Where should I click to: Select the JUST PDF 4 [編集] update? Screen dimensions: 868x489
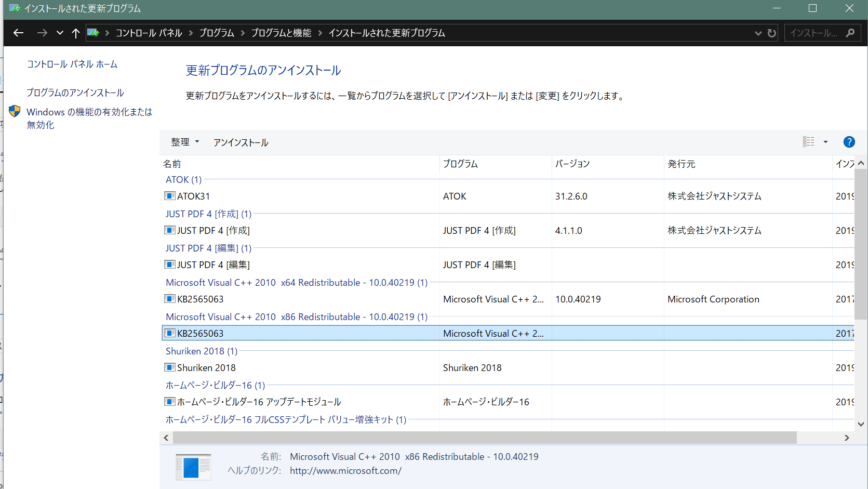[x=508, y=265]
